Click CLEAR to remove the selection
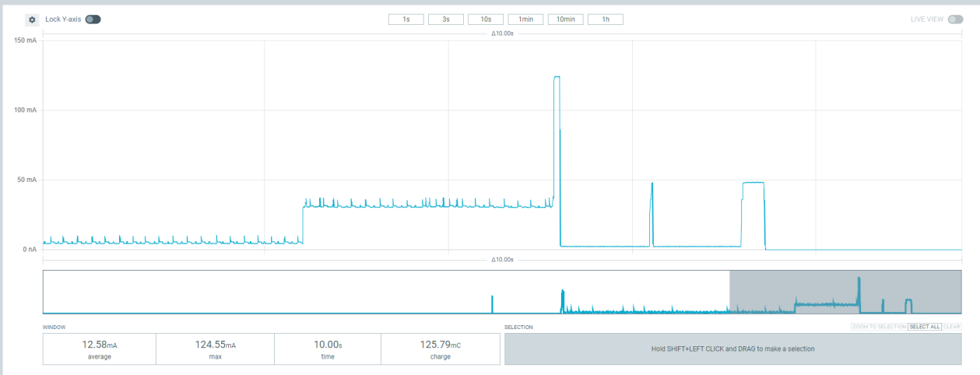This screenshot has width=980, height=375. pyautogui.click(x=952, y=327)
